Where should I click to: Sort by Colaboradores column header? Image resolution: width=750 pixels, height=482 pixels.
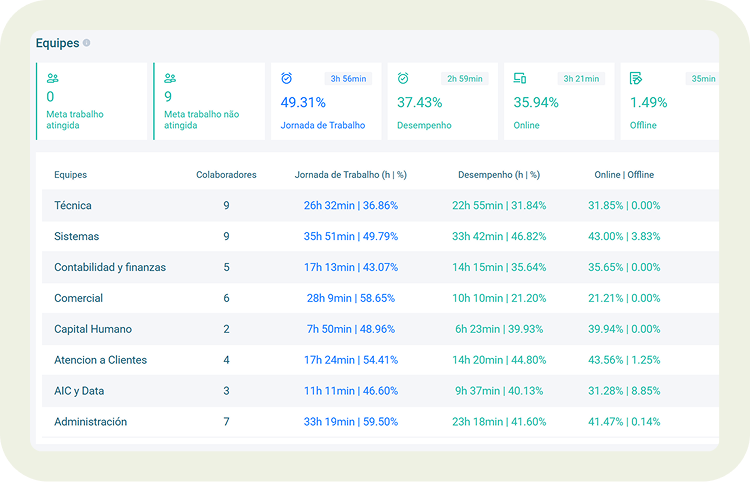click(x=226, y=175)
